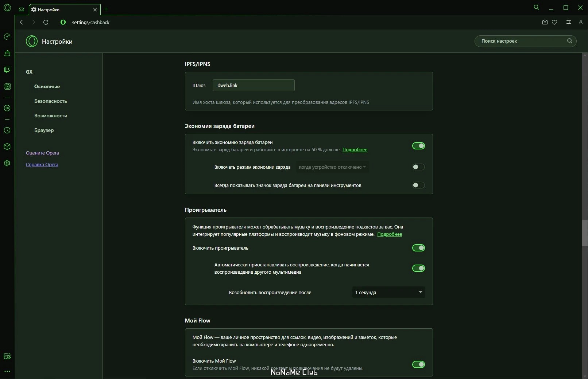Screen dimensions: 588x379
Task: Go to Основные settings section
Action: pos(47,86)
